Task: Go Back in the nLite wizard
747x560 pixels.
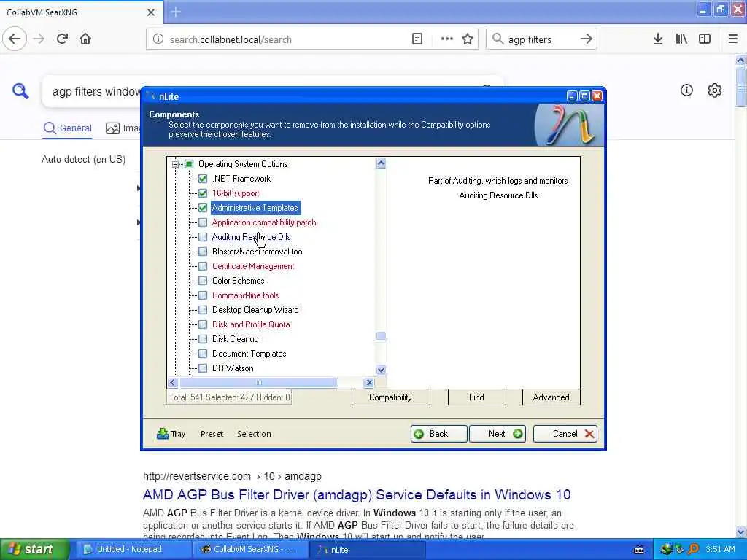Action: point(438,434)
